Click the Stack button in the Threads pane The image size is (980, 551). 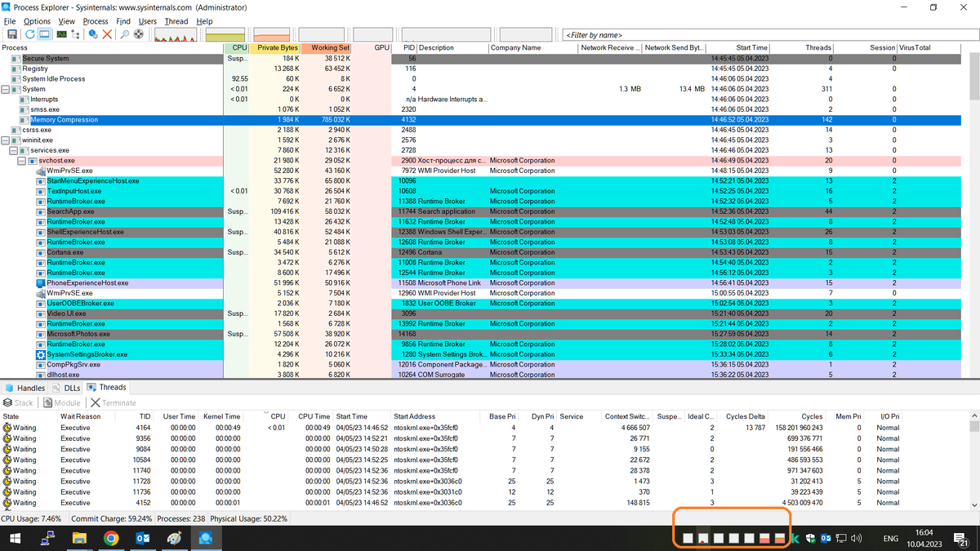[18, 402]
